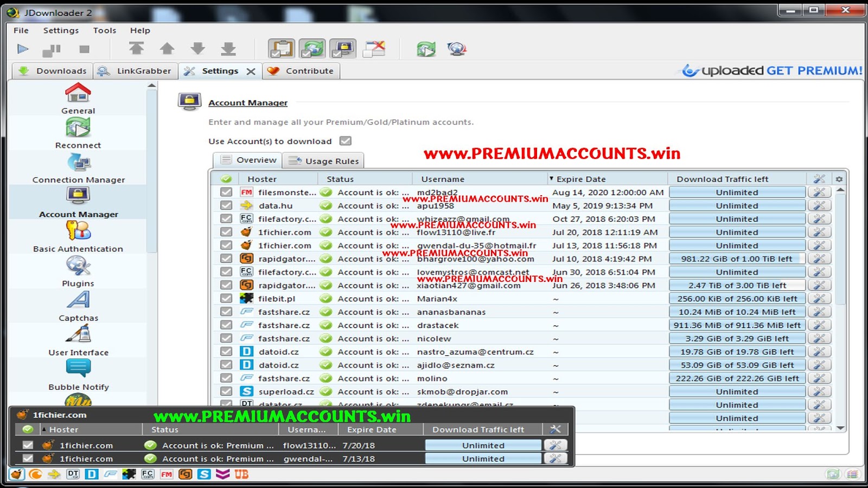Click superload S icon in status bar
The width and height of the screenshot is (868, 488).
(204, 474)
